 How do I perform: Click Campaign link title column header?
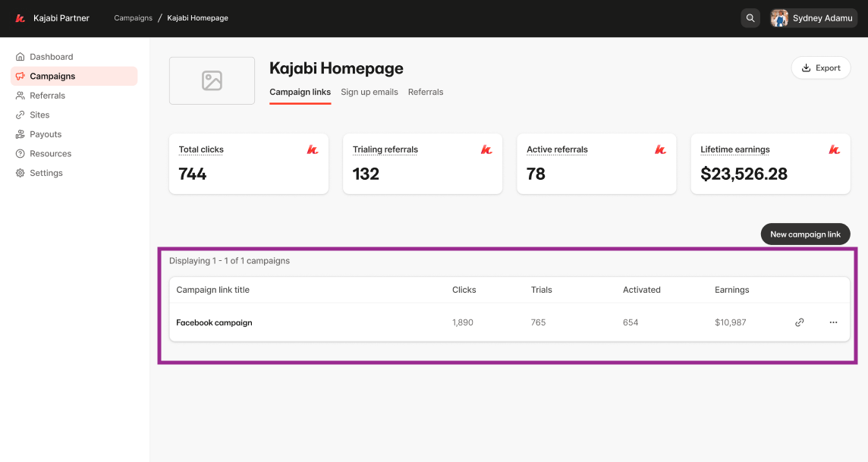[212, 289]
